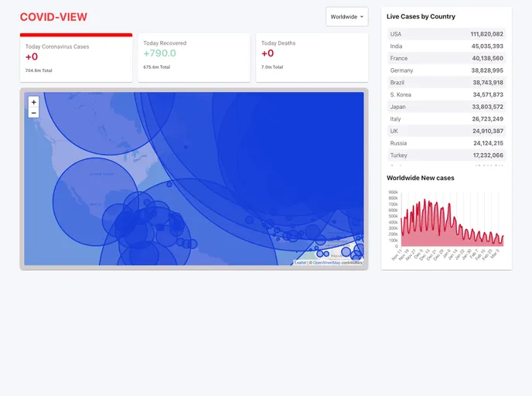
Task: Select the Today Deaths card
Action: click(x=312, y=58)
